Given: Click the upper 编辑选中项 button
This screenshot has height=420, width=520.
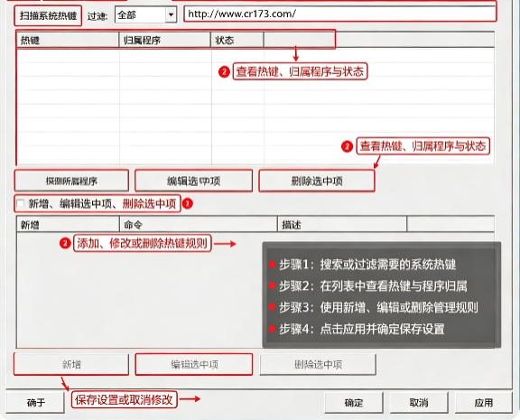Looking at the screenshot, I should pyautogui.click(x=194, y=181).
